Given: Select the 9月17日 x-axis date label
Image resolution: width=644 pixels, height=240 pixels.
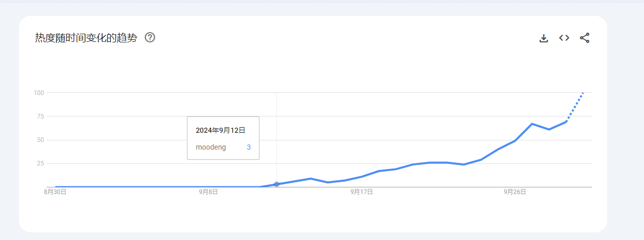Looking at the screenshot, I should pos(362,192).
